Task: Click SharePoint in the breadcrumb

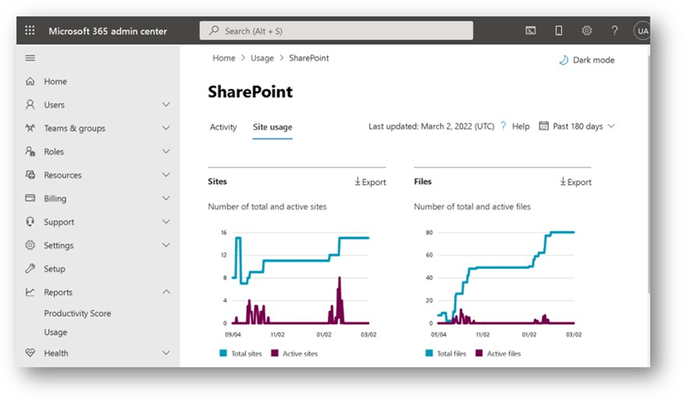Action: pyautogui.click(x=309, y=58)
